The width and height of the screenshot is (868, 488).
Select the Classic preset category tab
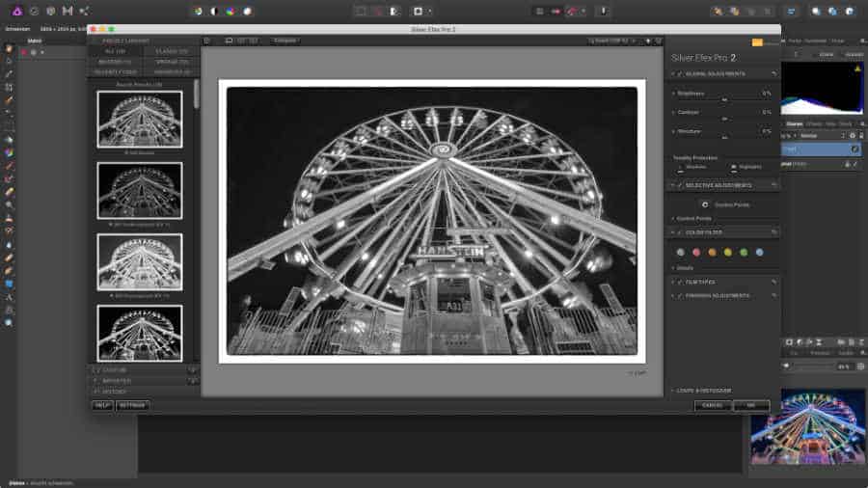click(x=172, y=51)
